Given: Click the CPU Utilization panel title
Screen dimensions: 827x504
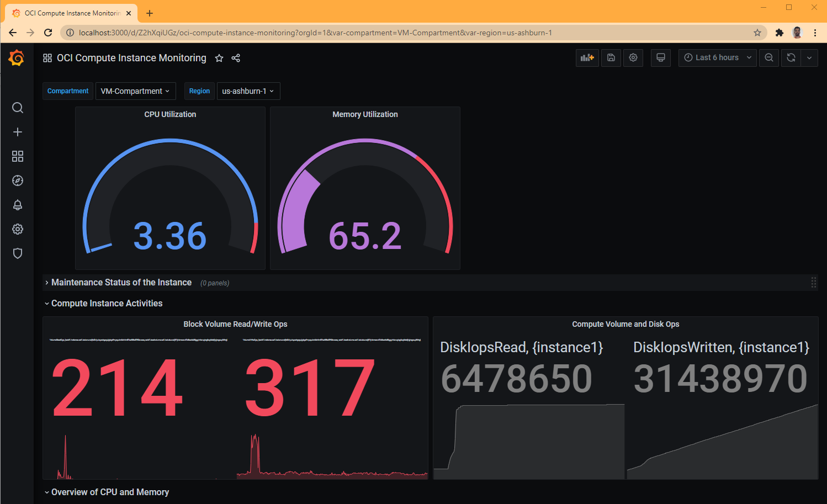Looking at the screenshot, I should [x=170, y=114].
